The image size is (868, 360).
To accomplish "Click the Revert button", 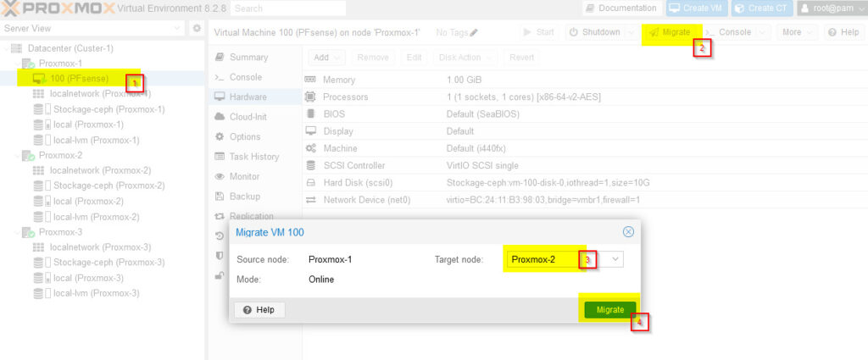I will [x=521, y=57].
